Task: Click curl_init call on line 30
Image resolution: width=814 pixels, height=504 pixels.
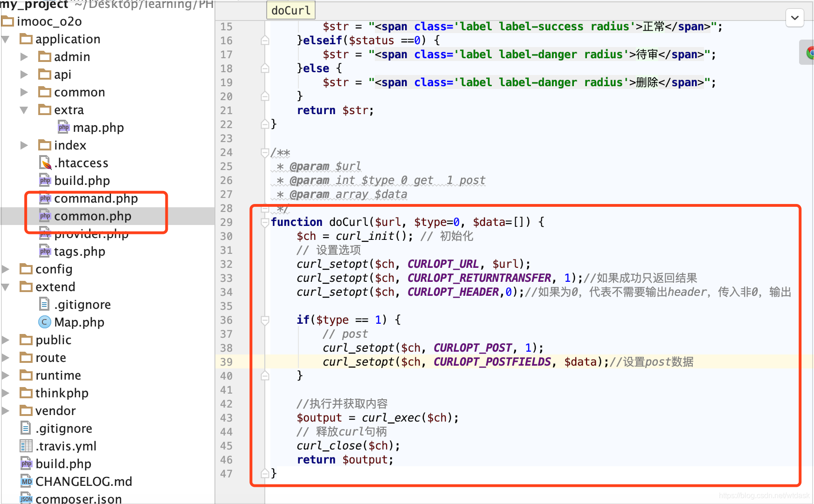Action: [x=365, y=236]
